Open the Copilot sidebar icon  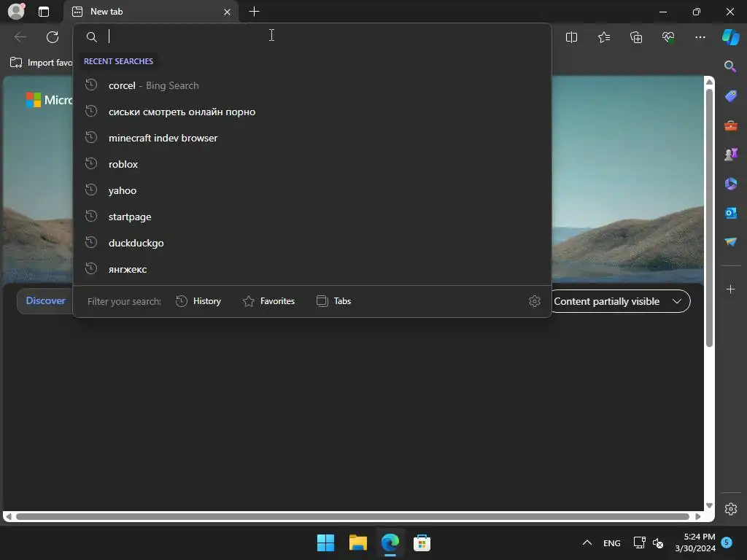click(x=730, y=37)
